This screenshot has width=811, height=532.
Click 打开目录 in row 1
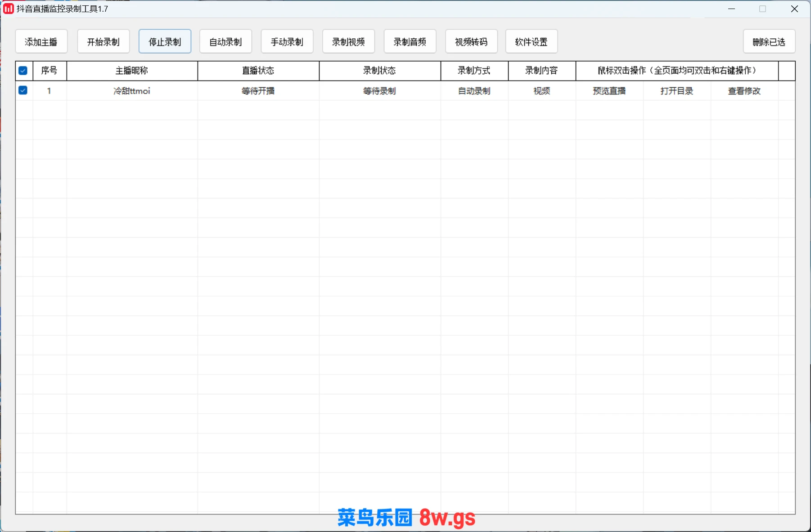[x=677, y=91]
